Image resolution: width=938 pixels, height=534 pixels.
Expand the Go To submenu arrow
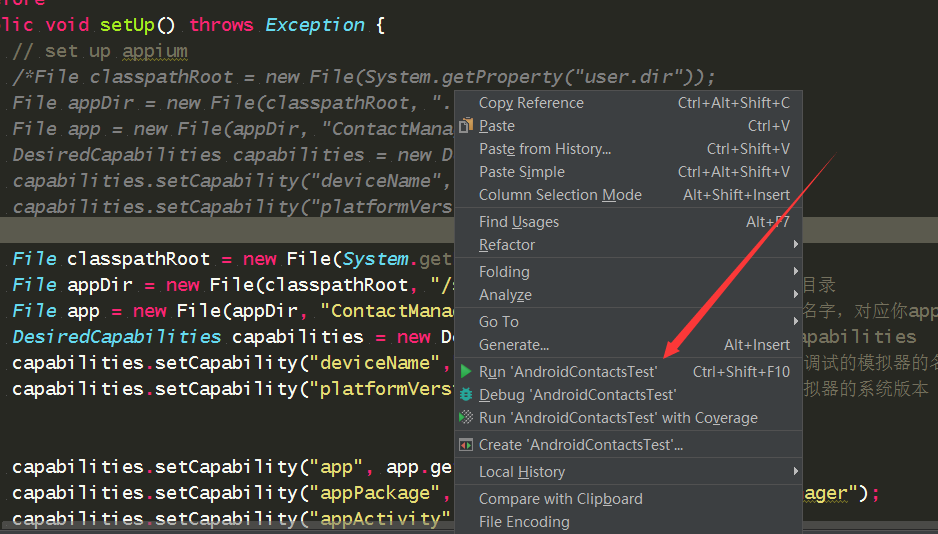795,321
